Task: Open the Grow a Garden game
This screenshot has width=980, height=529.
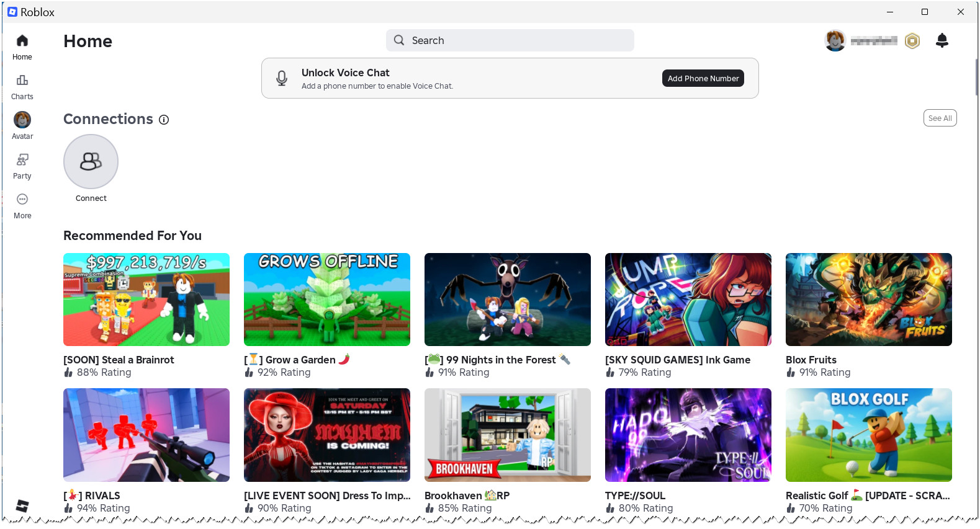Action: [x=327, y=300]
